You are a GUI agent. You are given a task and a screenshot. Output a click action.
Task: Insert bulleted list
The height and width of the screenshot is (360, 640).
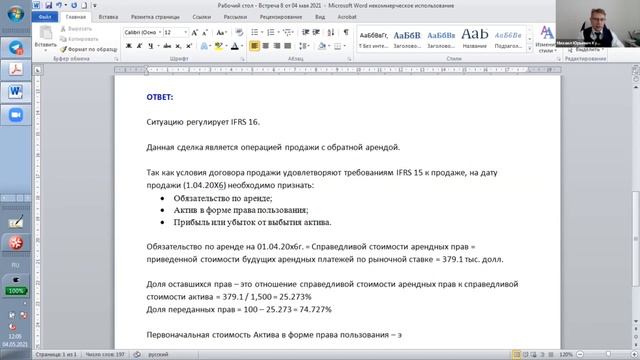(x=254, y=32)
